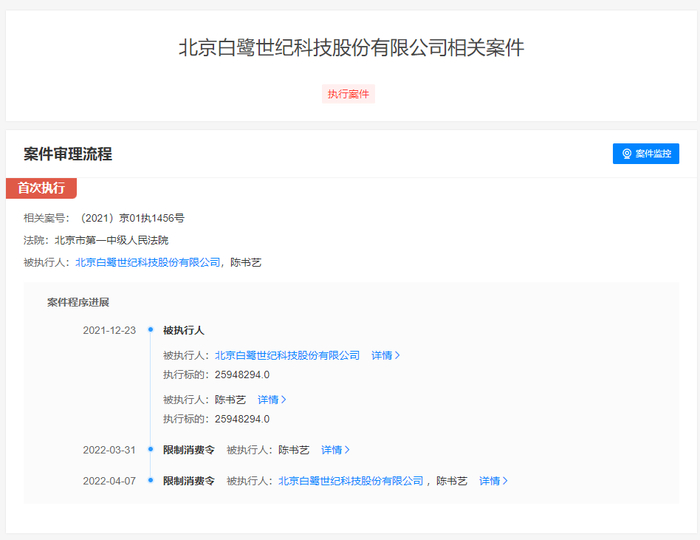Click the 案件审理流程 heading
Viewport: 700px width, 540px height.
[x=68, y=154]
